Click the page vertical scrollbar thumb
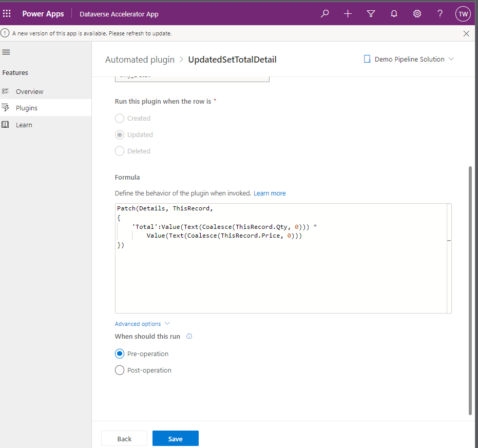478x448 pixels. (470, 290)
